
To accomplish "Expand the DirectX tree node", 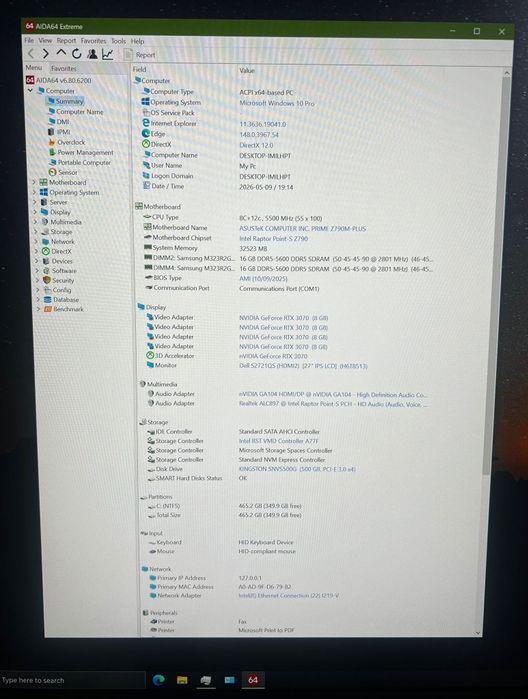I will pos(37,251).
